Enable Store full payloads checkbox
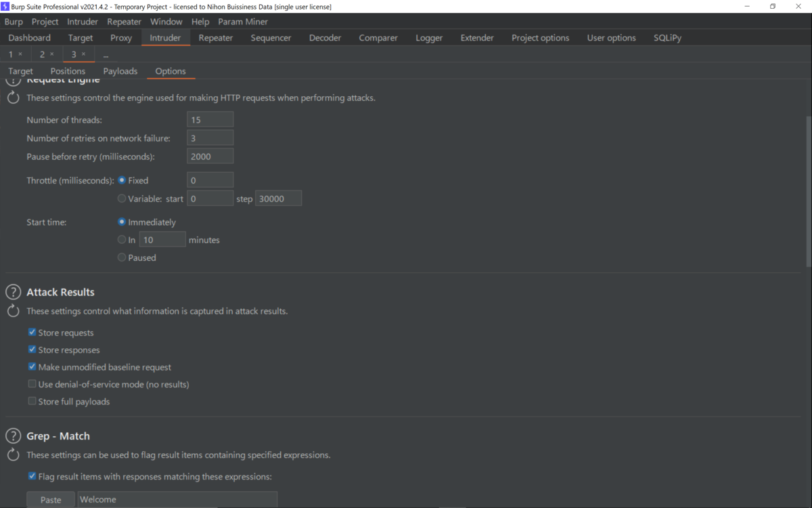Screen dimensions: 812x508 [32, 401]
